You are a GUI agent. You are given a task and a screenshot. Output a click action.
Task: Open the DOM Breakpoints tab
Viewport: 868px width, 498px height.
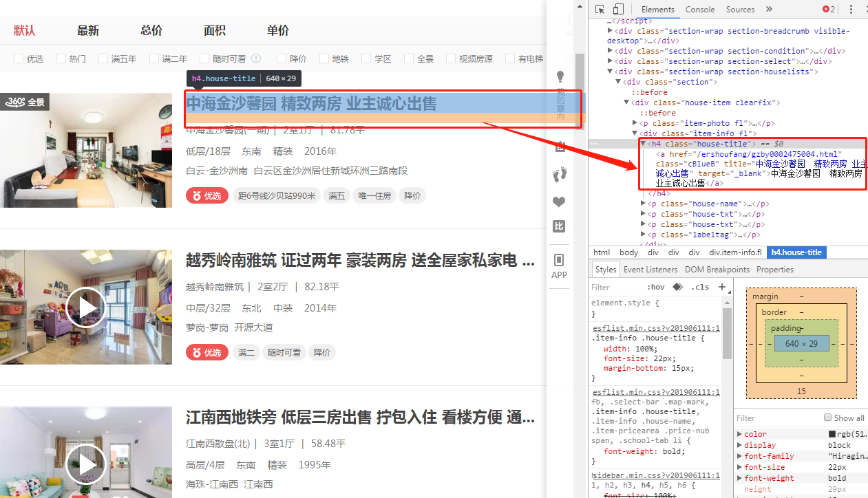point(718,270)
